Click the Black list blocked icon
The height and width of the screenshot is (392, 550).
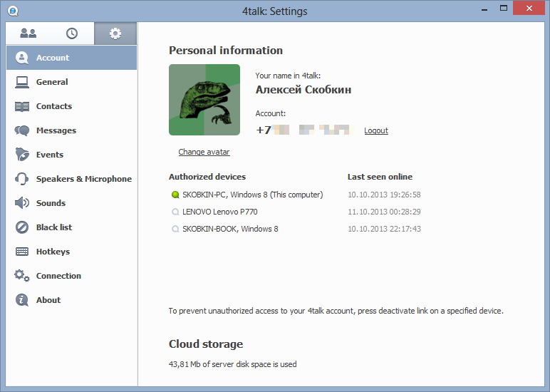[x=22, y=227]
